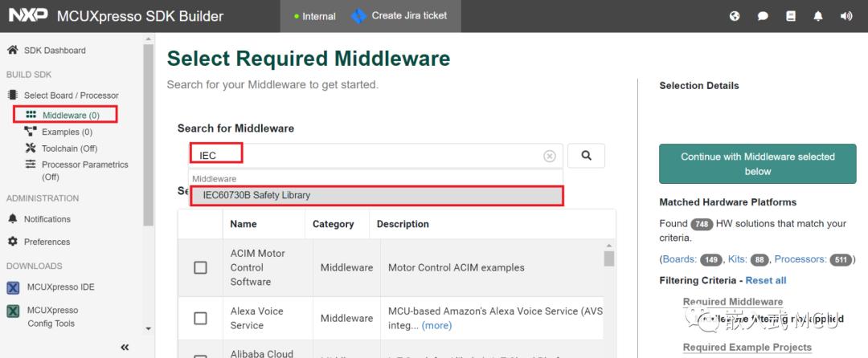Screen dimensions: 868x358
Task: Open the Examples (0) section
Action: click(67, 132)
